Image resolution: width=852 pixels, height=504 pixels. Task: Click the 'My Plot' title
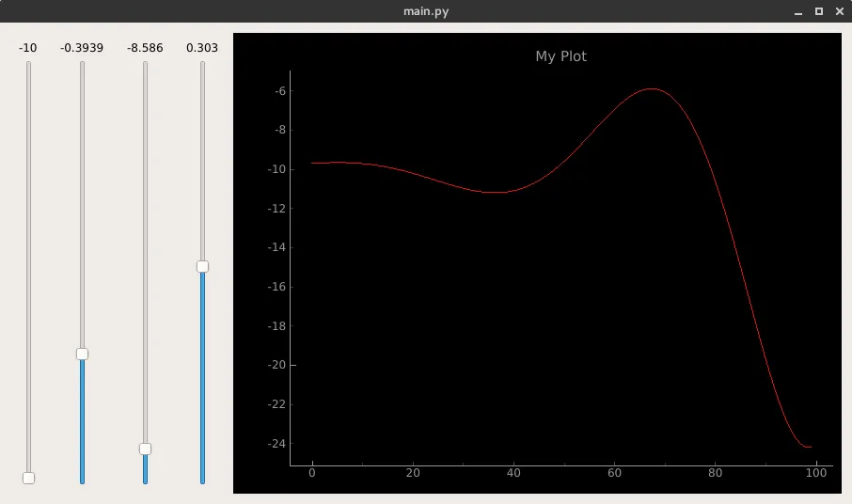[x=560, y=56]
